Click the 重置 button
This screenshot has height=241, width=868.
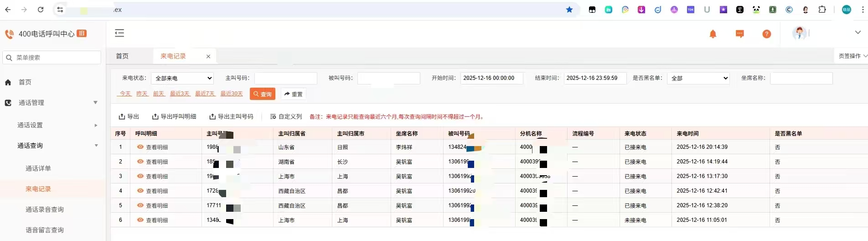click(x=293, y=94)
